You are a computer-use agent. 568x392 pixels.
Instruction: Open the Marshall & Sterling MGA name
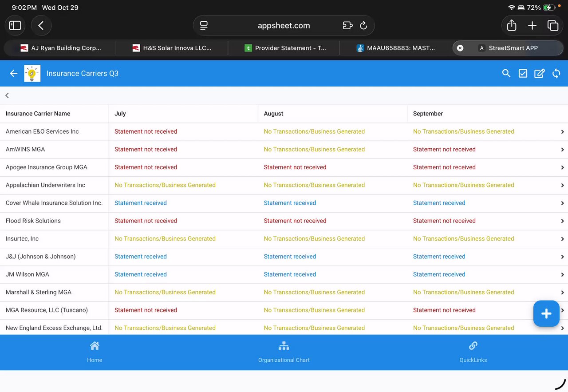click(38, 292)
